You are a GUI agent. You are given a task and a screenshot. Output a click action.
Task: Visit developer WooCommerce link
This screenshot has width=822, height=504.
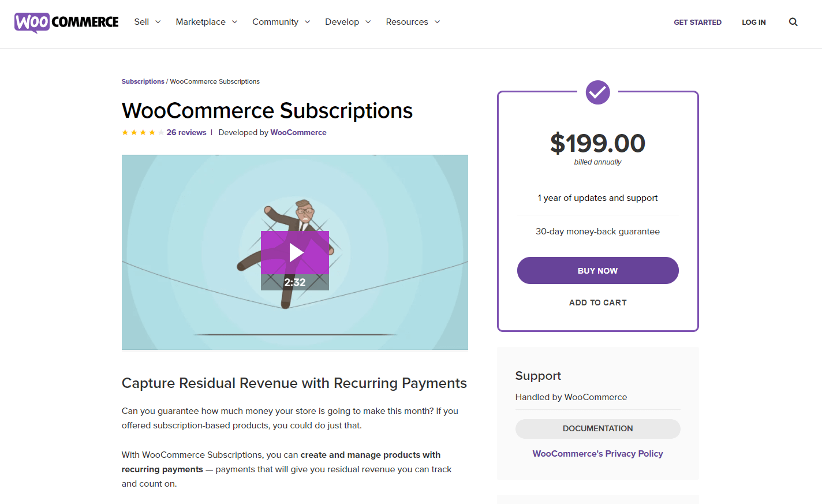point(298,132)
